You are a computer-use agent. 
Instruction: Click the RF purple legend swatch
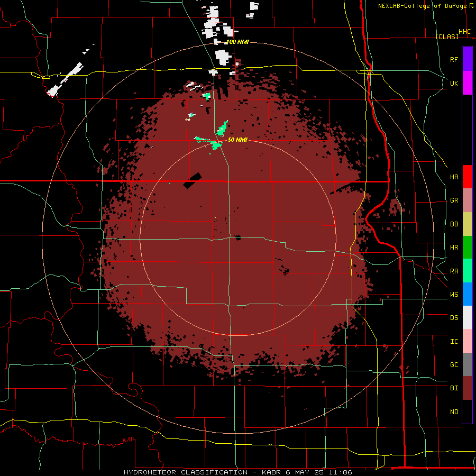[467, 59]
